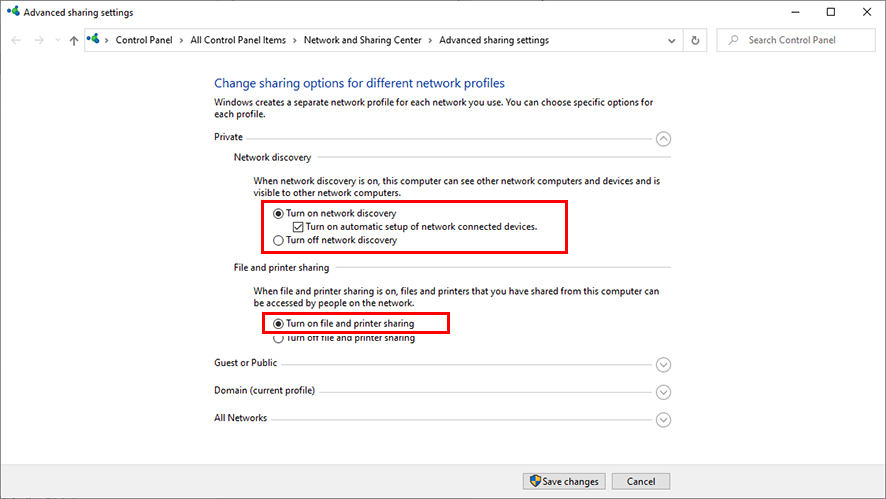Image resolution: width=886 pixels, height=499 pixels.
Task: Click the Back arrow navigation icon
Action: click(x=16, y=40)
